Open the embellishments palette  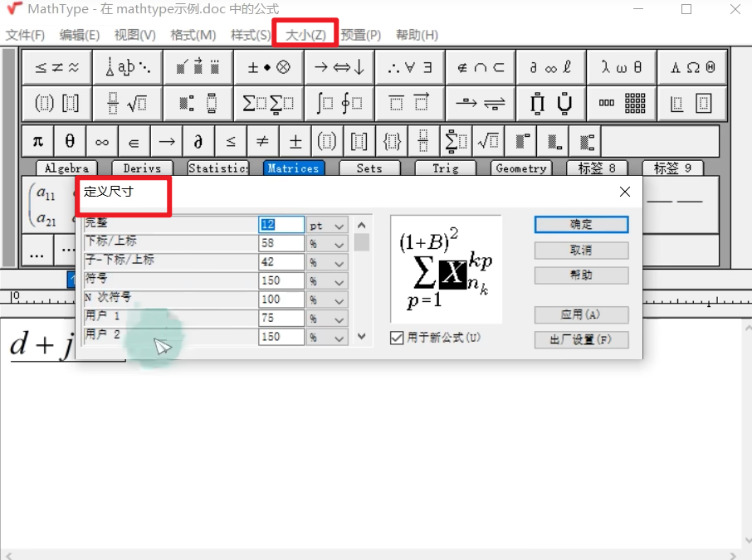pos(198,67)
